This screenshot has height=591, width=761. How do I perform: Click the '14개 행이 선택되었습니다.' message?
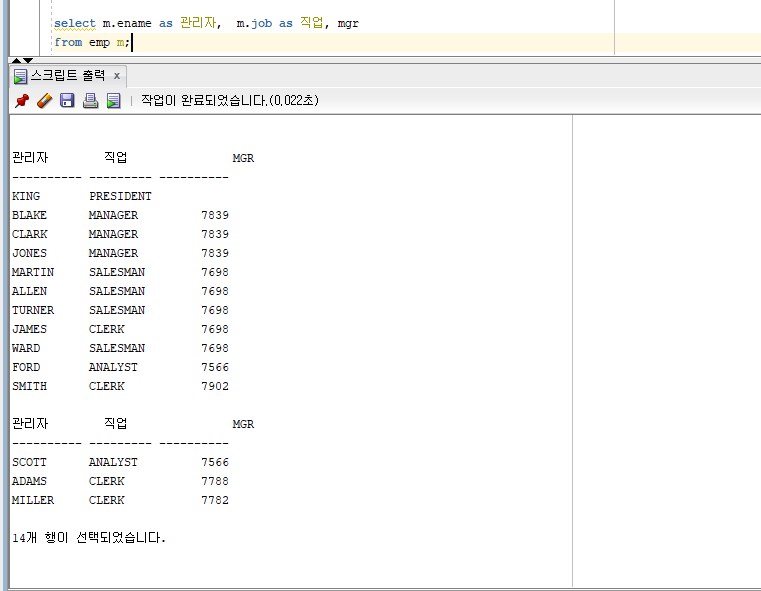pos(89,538)
